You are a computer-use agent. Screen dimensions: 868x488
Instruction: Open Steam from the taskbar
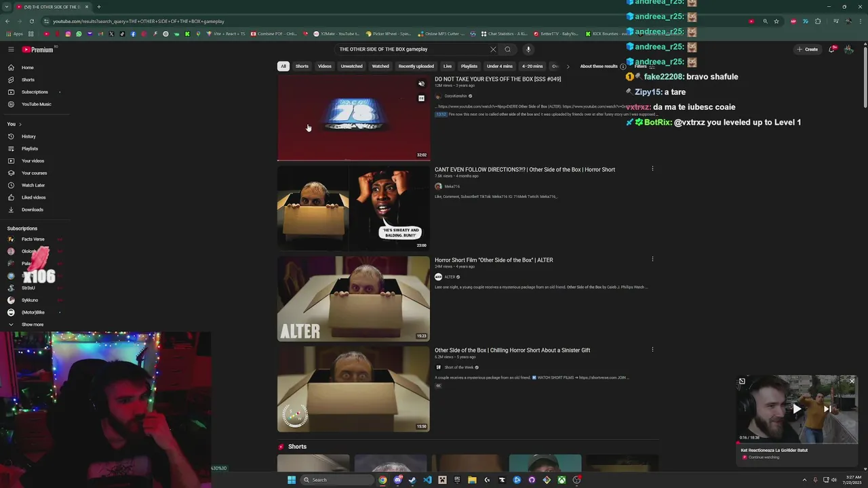tap(412, 480)
